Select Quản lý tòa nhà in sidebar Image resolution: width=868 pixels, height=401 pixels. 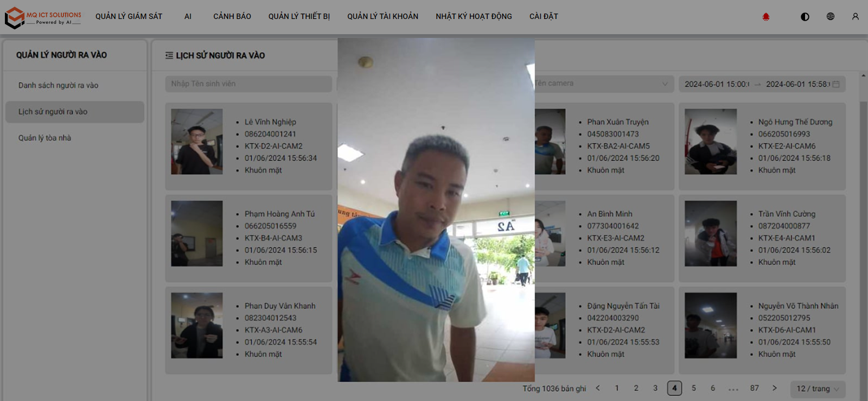[45, 138]
